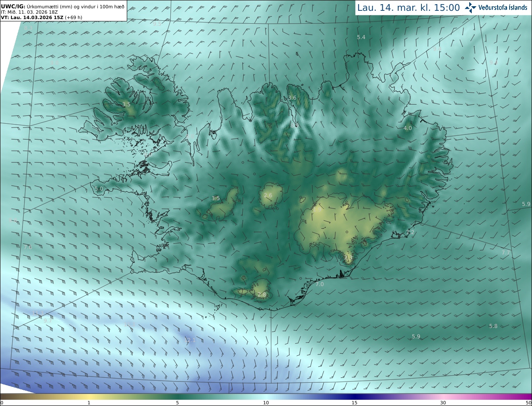Click the color scale tick label 5
532x406 pixels.
point(177,403)
